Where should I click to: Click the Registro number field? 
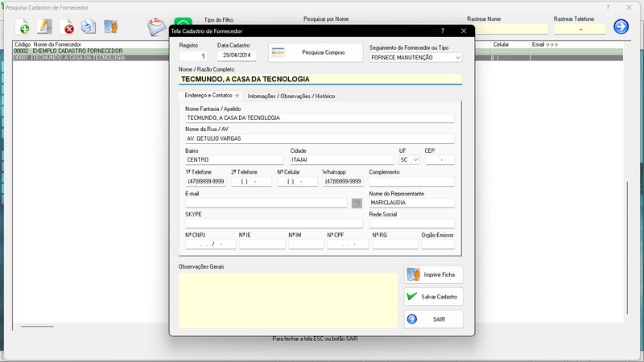(x=193, y=56)
